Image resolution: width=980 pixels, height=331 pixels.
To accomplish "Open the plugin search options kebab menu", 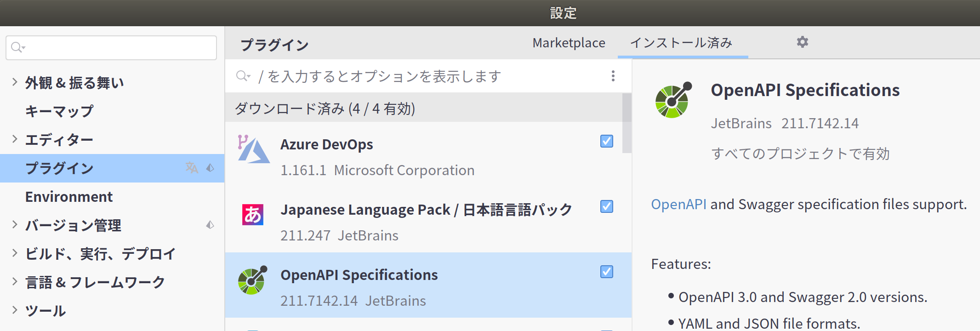I will [613, 76].
